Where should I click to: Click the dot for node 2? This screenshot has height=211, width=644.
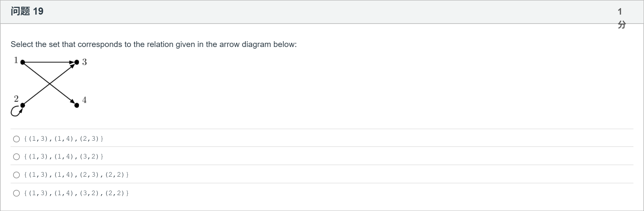23,105
